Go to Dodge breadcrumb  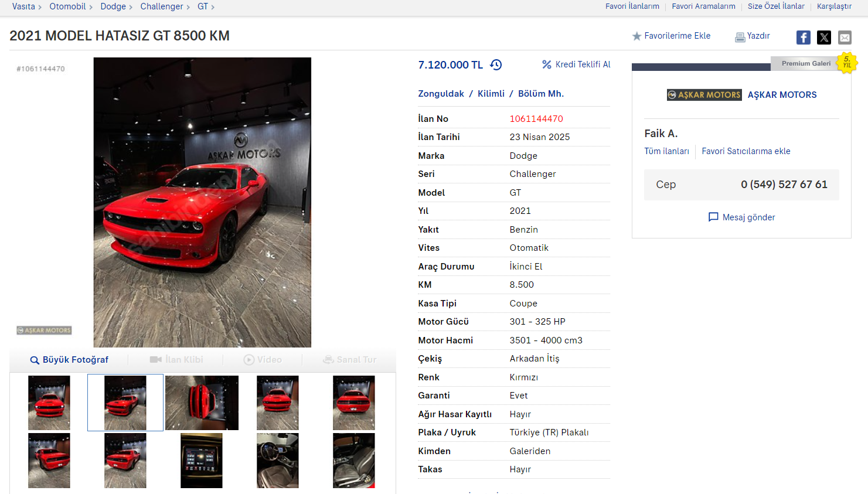[x=113, y=6]
